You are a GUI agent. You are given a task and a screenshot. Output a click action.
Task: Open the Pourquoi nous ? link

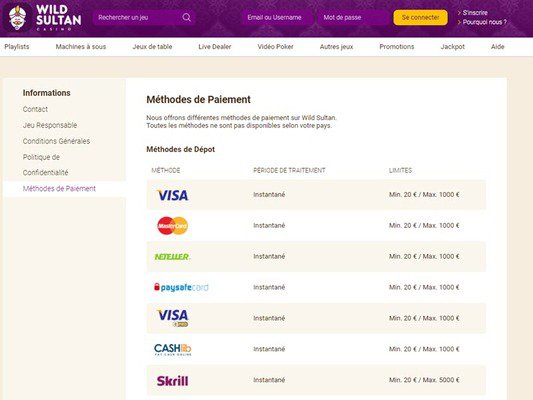[x=484, y=22]
